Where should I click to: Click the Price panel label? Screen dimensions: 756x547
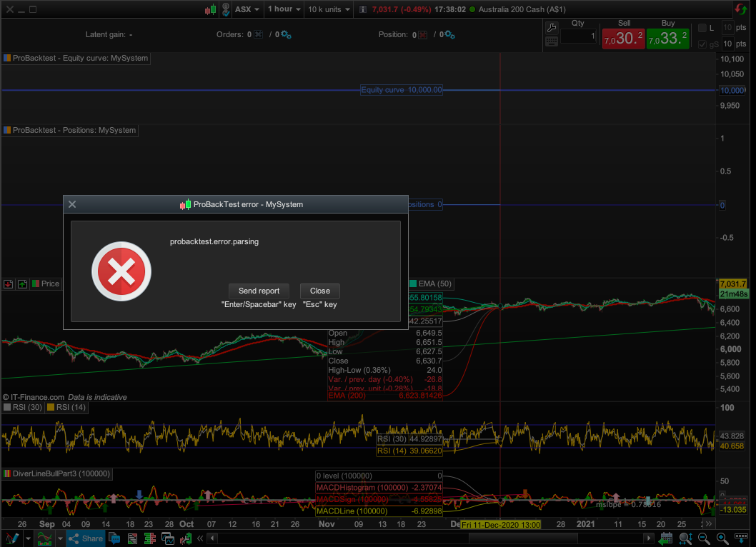[46, 284]
